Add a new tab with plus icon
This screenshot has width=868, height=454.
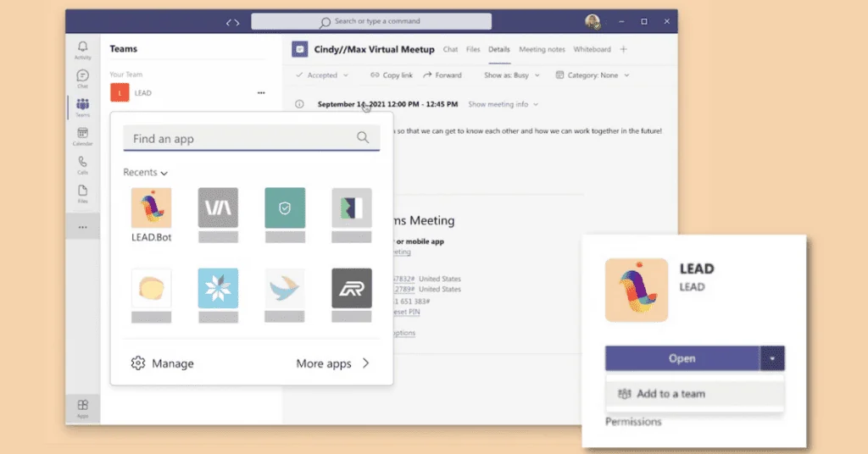tap(623, 49)
